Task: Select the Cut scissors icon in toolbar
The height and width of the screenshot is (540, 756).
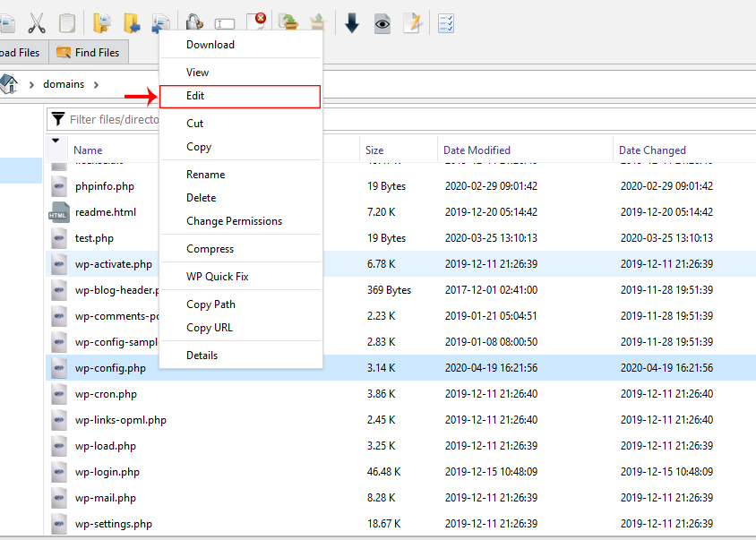Action: click(37, 22)
